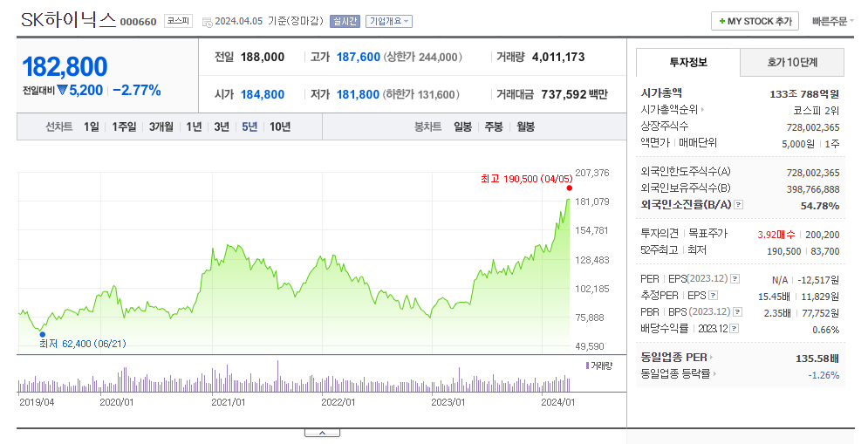Click the 시가 value 184,800
The width and height of the screenshot is (868, 444).
(263, 95)
